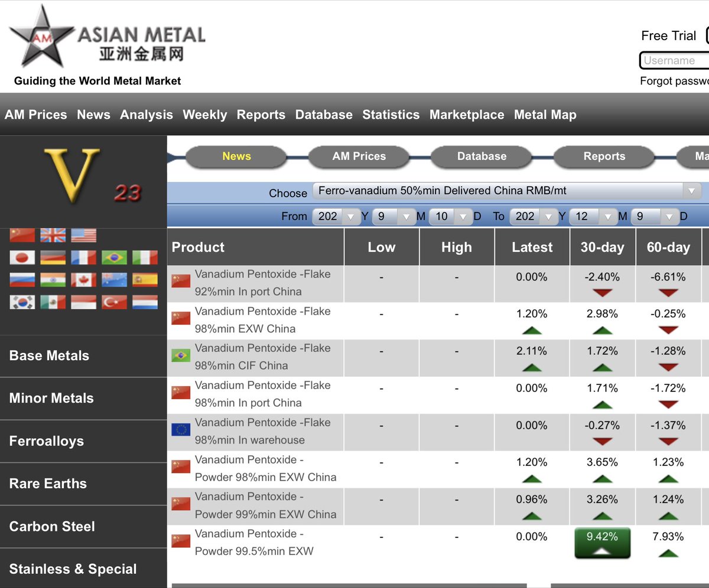The height and width of the screenshot is (588, 709).
Task: Select the Mexico flag in the sidebar
Action: (x=53, y=302)
